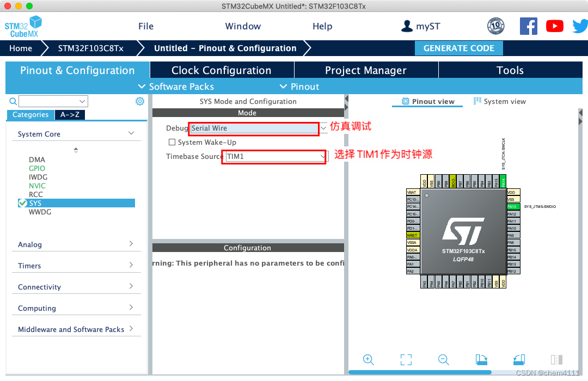Open the Debug mode dropdown

pyautogui.click(x=323, y=128)
